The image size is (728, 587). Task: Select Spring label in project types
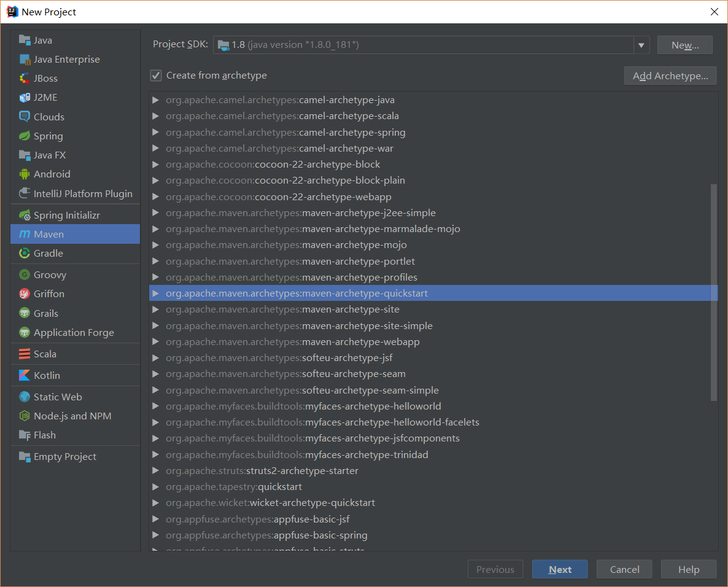point(48,136)
